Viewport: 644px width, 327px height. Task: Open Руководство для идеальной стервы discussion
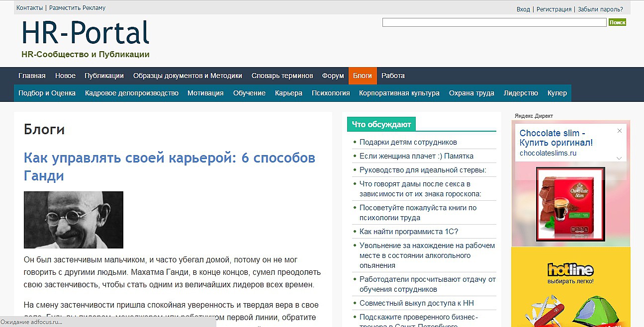pyautogui.click(x=423, y=170)
